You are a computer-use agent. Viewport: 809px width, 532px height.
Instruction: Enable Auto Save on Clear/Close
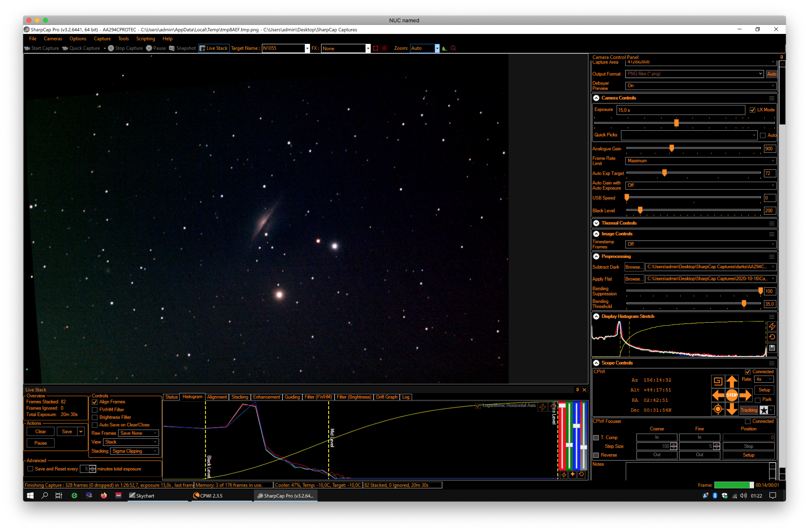point(95,425)
